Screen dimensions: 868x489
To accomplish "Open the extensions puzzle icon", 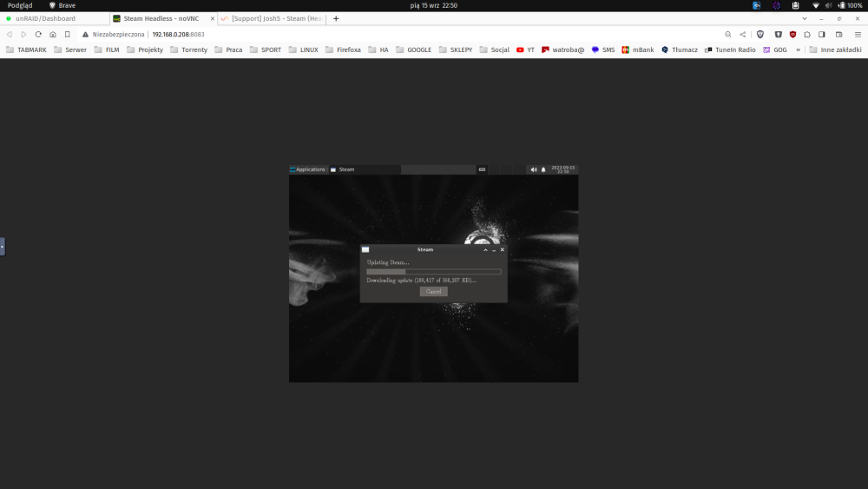I will (x=807, y=35).
